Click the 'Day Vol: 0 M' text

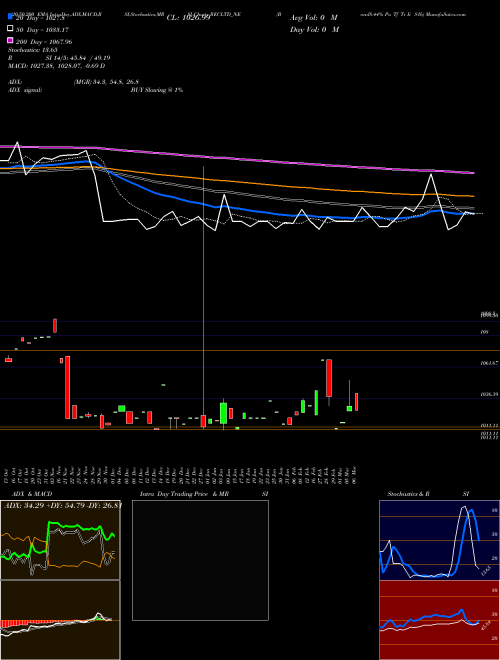pos(314,29)
